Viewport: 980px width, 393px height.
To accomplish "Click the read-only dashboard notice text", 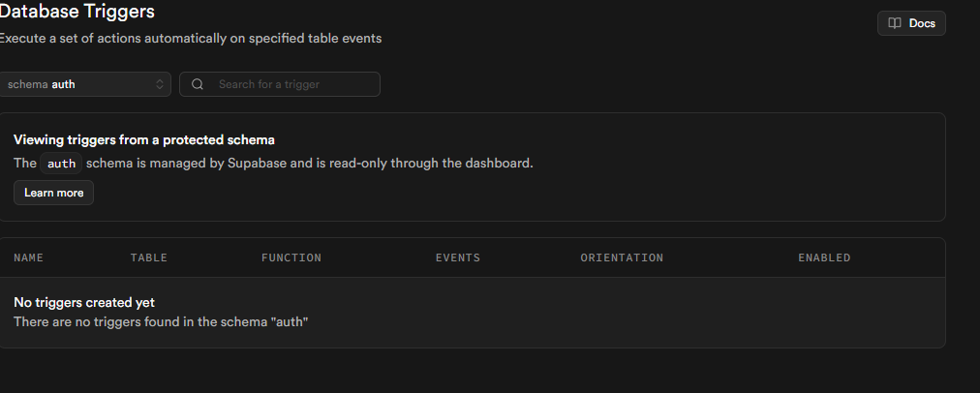I will [x=310, y=164].
